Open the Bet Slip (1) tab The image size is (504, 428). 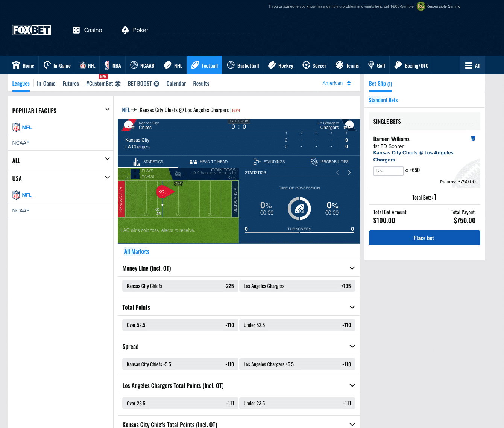[x=380, y=84]
